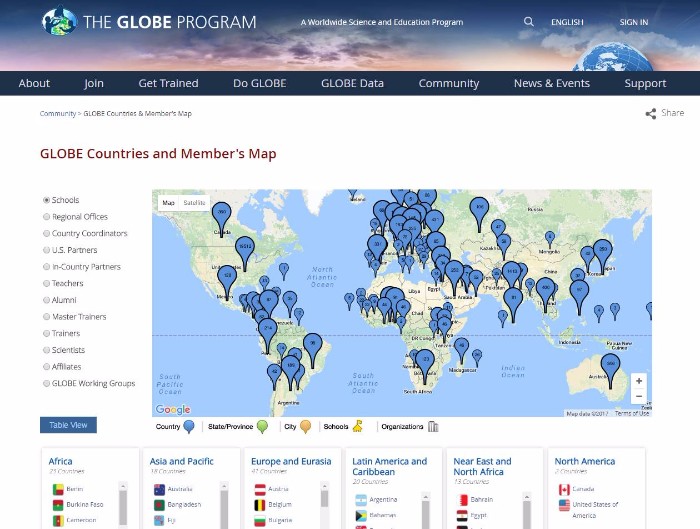Click the Bangladesh flag icon
The height and width of the screenshot is (529, 700).
click(159, 505)
